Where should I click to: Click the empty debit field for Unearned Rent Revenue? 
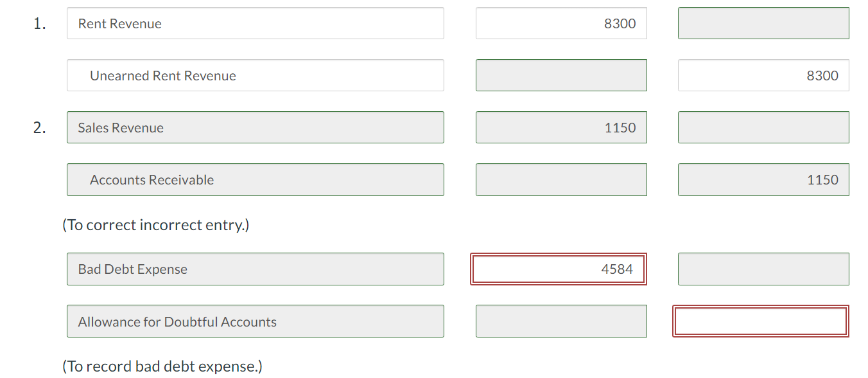pyautogui.click(x=561, y=75)
